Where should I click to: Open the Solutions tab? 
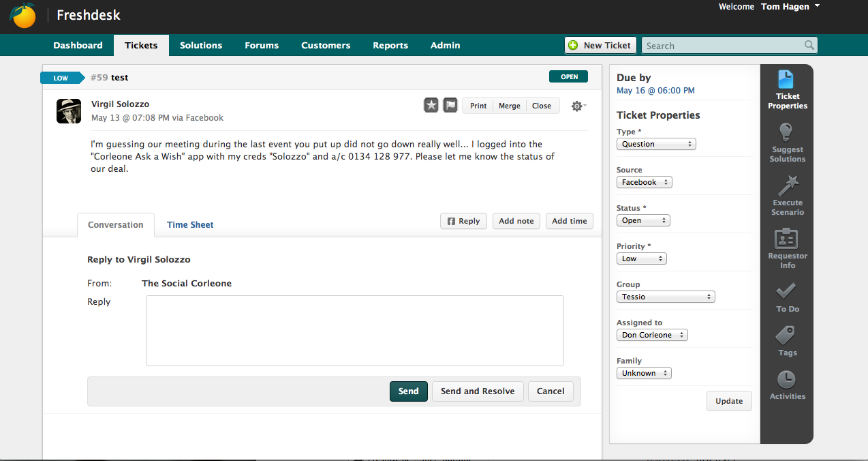(x=201, y=45)
